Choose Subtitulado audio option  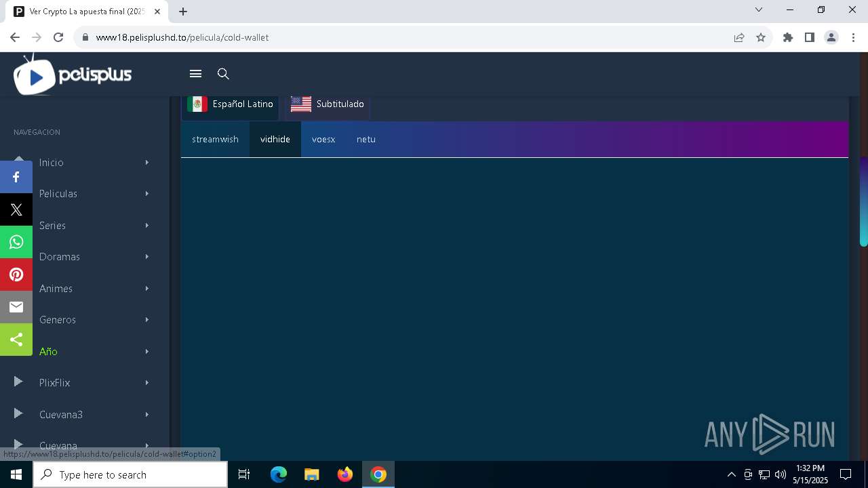(328, 104)
